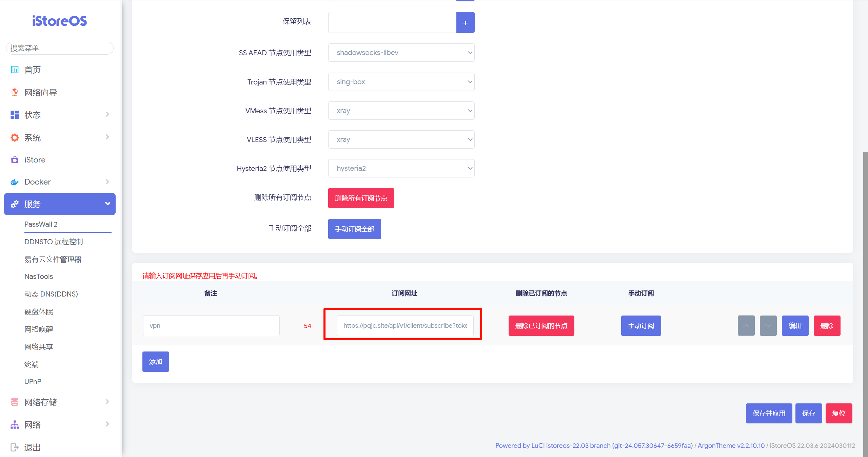Click the 状态 status grid icon
The height and width of the screenshot is (457, 868).
coord(15,115)
